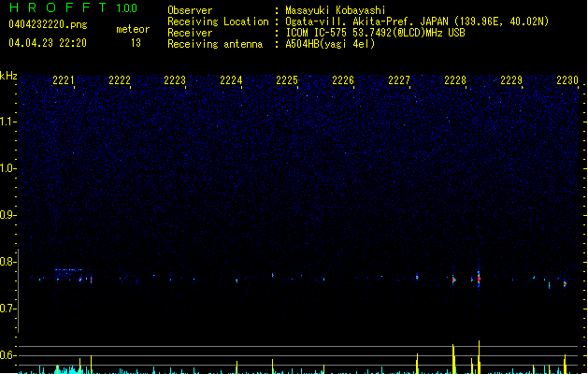This screenshot has width=588, height=374.
Task: Click the 0.7 kHz axis label
Action: 7,309
